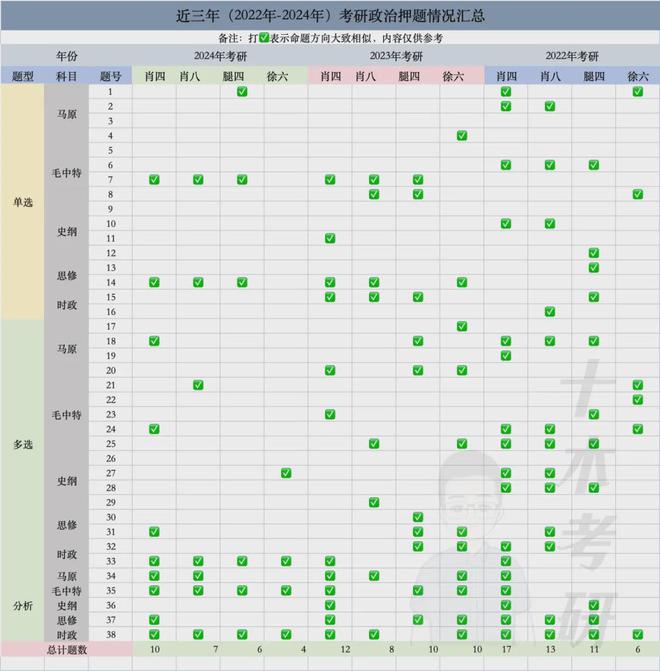Select the row 29 checkmark under 2023 肖八

click(374, 502)
